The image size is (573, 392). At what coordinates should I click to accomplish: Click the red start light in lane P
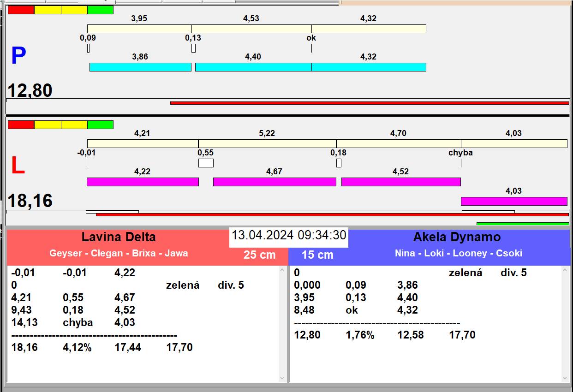tap(21, 10)
